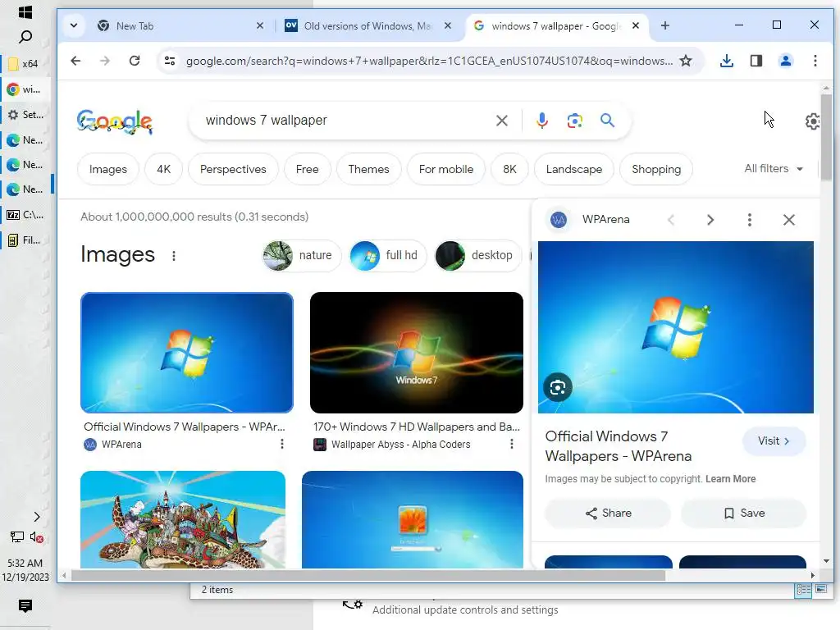Click the Save button
Viewport: 840px width, 630px height.
pyautogui.click(x=743, y=514)
